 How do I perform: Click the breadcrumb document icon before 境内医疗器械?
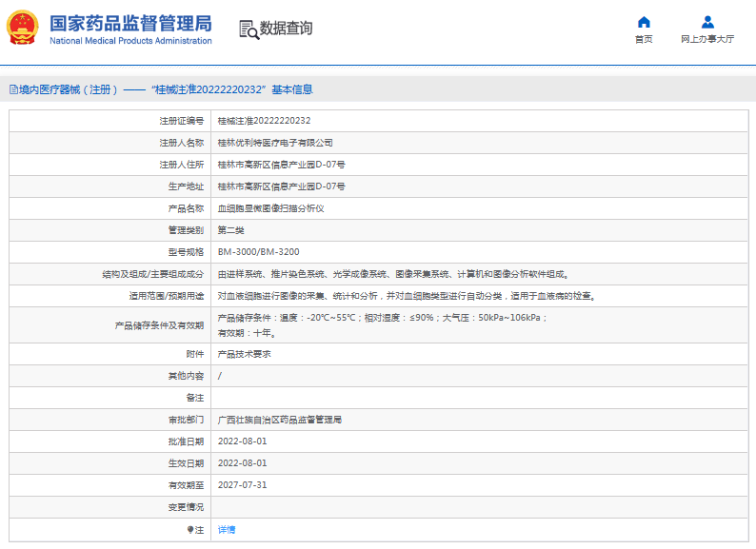13,89
